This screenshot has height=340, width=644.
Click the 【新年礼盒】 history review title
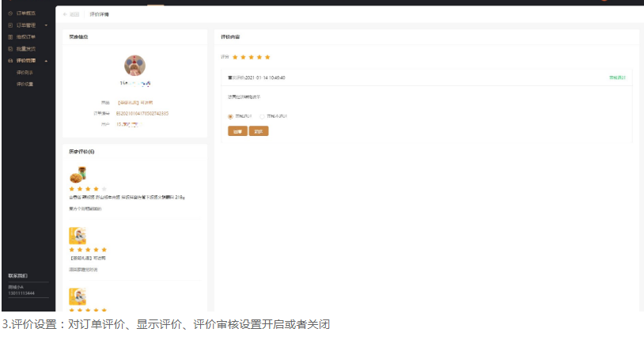coord(87,259)
